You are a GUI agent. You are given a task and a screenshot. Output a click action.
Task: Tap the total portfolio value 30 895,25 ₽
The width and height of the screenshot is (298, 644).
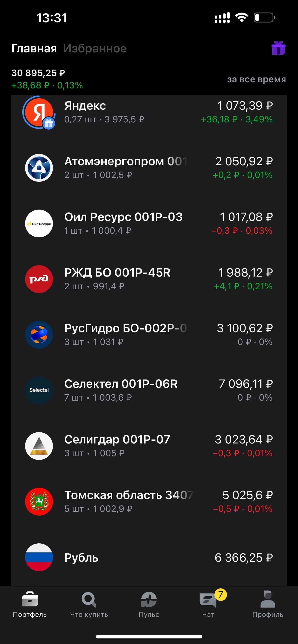coord(38,73)
